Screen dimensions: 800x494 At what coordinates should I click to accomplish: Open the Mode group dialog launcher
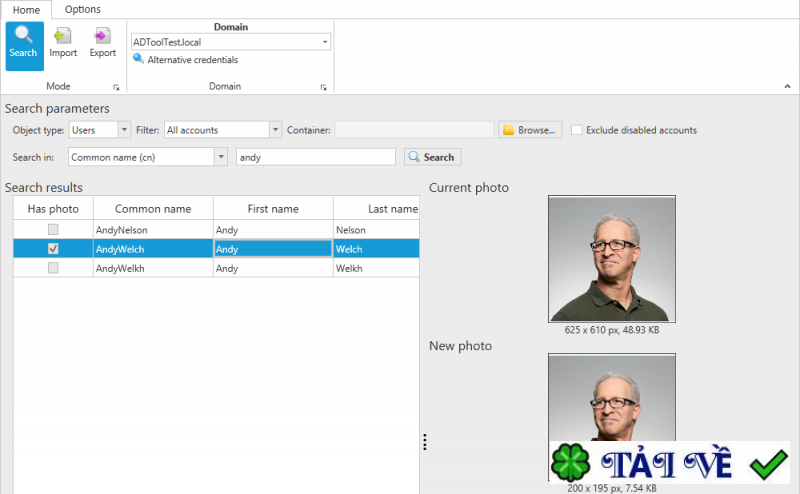click(x=116, y=87)
